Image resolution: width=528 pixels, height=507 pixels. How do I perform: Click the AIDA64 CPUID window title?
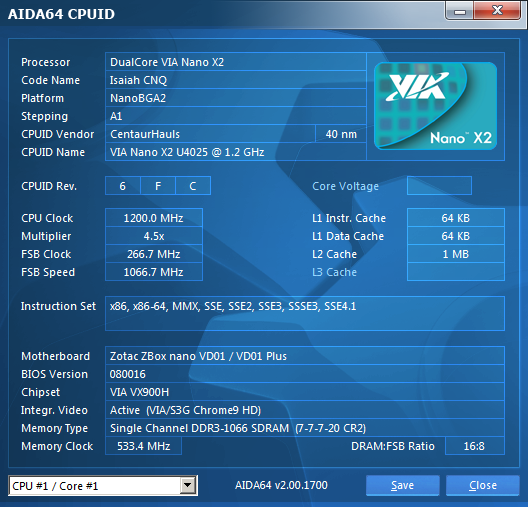[61, 14]
